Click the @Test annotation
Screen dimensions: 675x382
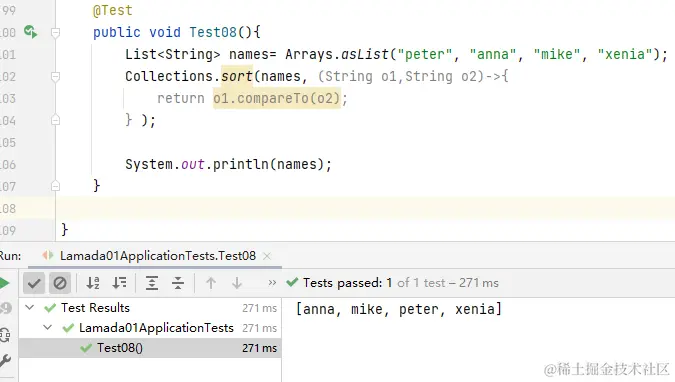(x=113, y=10)
